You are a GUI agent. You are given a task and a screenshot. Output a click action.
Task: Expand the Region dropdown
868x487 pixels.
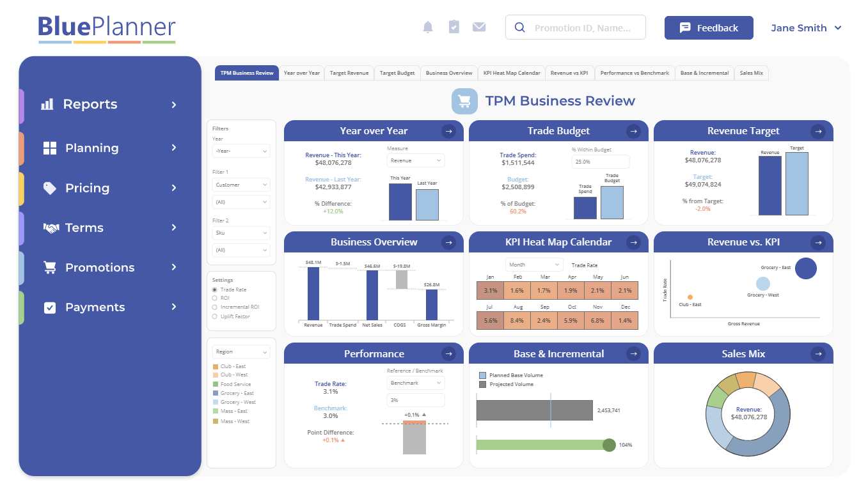click(241, 351)
